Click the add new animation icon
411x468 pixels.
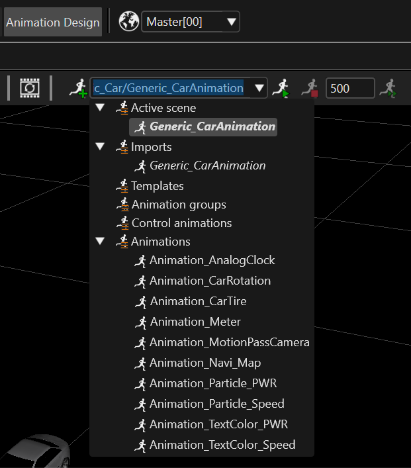click(78, 88)
